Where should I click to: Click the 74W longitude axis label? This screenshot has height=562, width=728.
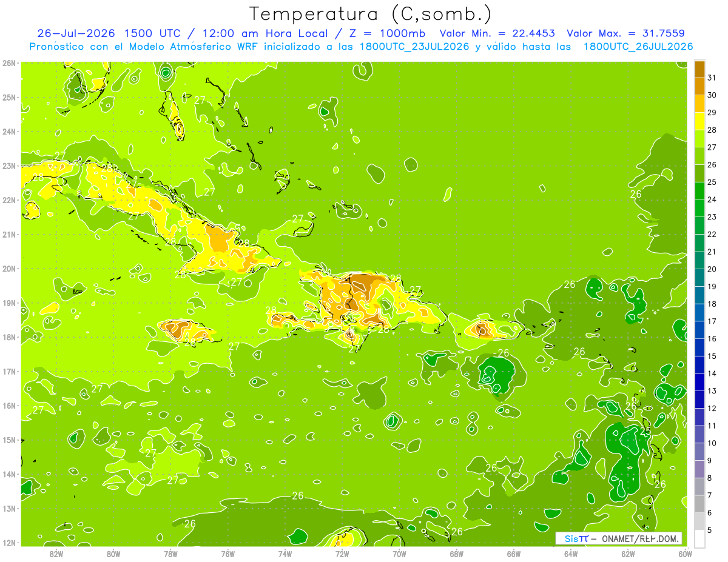pos(285,554)
